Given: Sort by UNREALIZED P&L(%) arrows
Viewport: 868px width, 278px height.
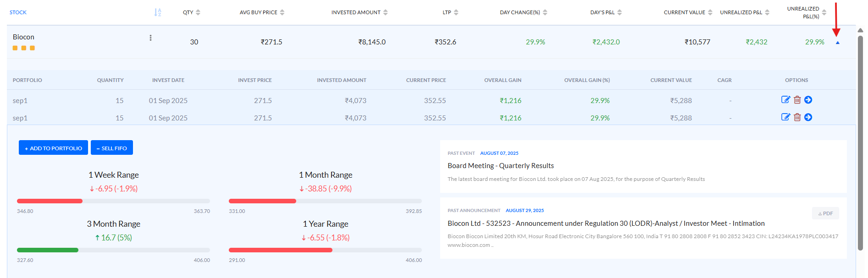Looking at the screenshot, I should pos(824,12).
